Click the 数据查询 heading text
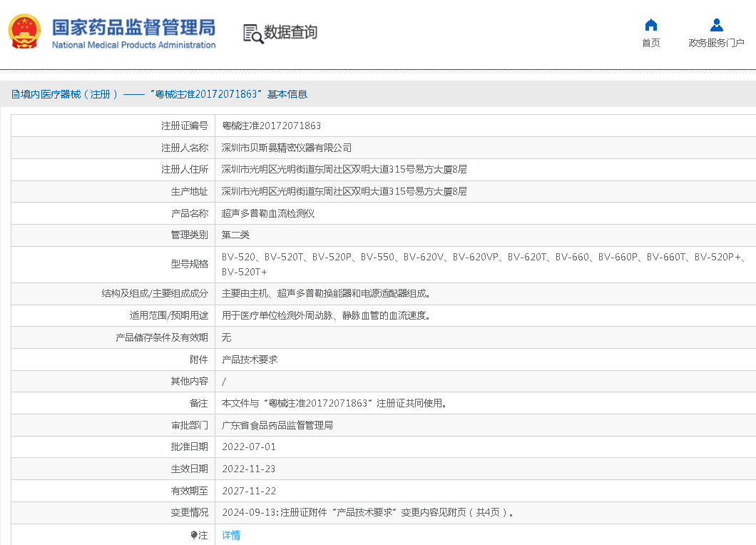This screenshot has height=545, width=756. point(290,32)
